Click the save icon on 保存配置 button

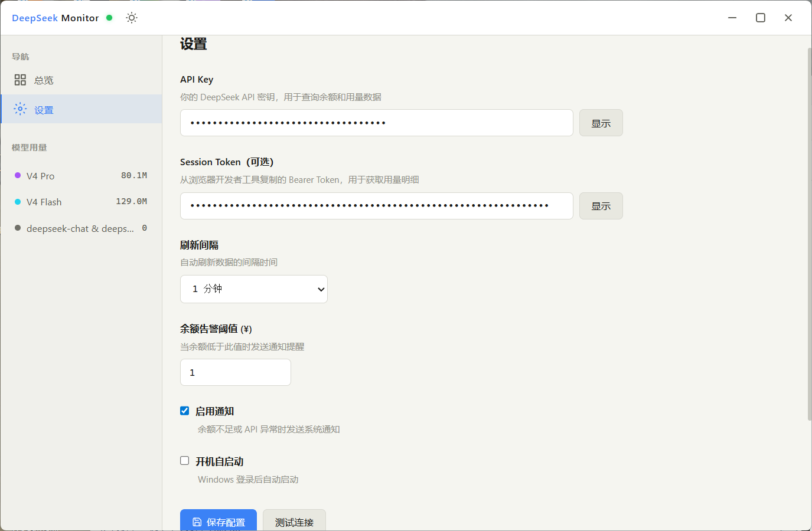(x=197, y=522)
